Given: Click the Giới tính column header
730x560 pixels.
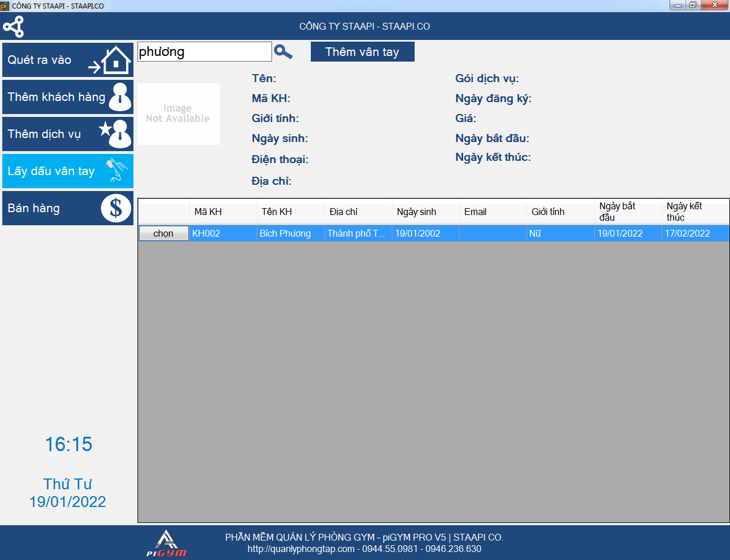Looking at the screenshot, I should point(559,212).
